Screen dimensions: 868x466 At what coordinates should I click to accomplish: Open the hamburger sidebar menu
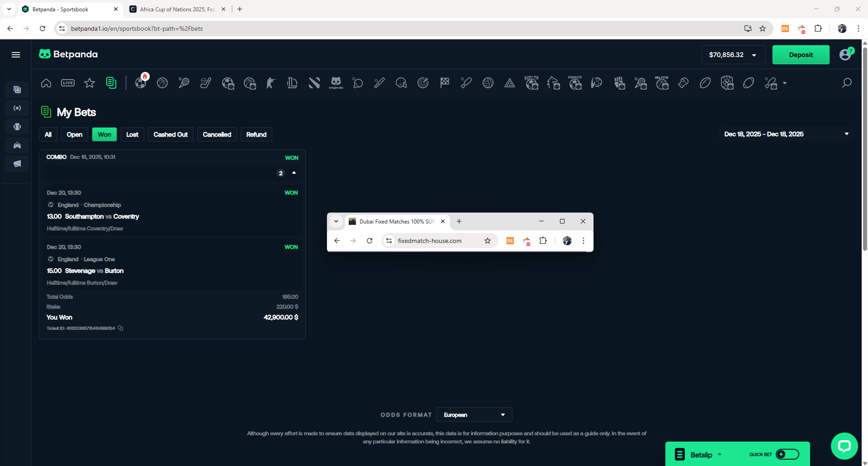click(16, 55)
